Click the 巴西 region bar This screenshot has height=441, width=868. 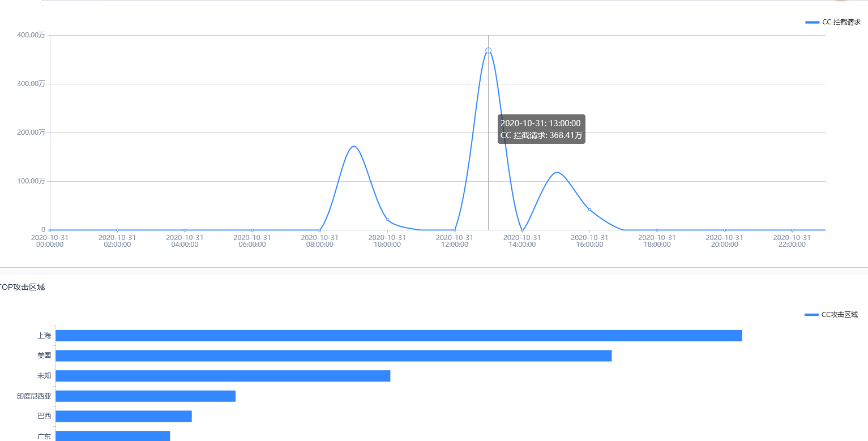point(123,416)
